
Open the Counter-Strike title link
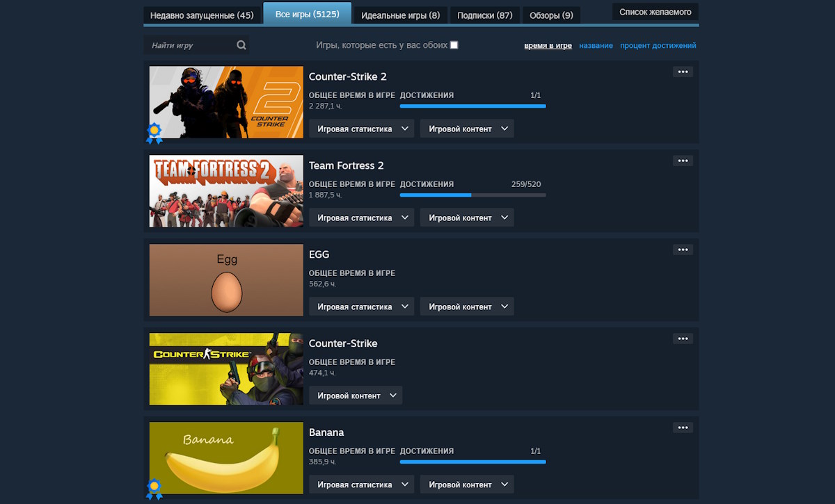tap(343, 343)
